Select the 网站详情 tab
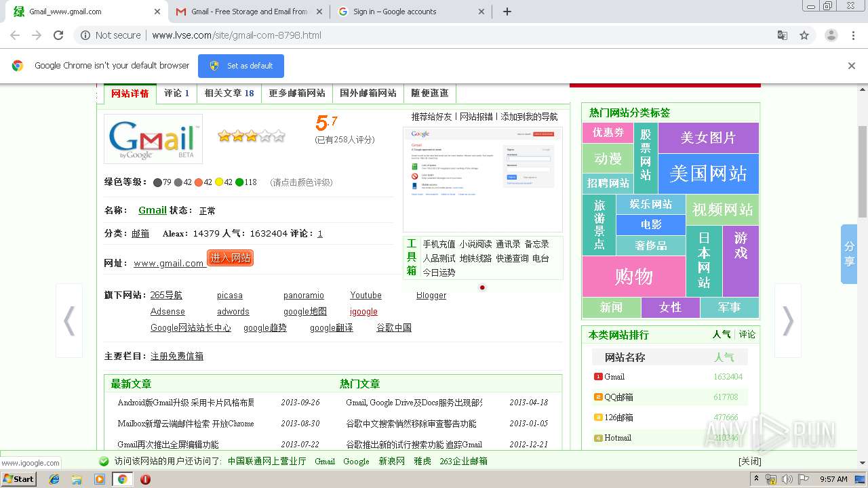Screen dimensions: 868x488 tap(130, 94)
